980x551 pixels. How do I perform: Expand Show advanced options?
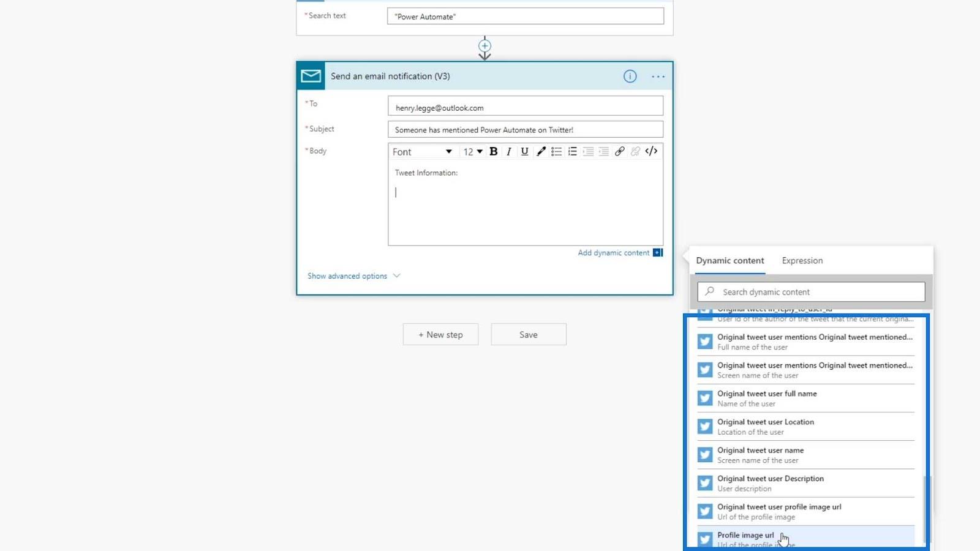[353, 276]
